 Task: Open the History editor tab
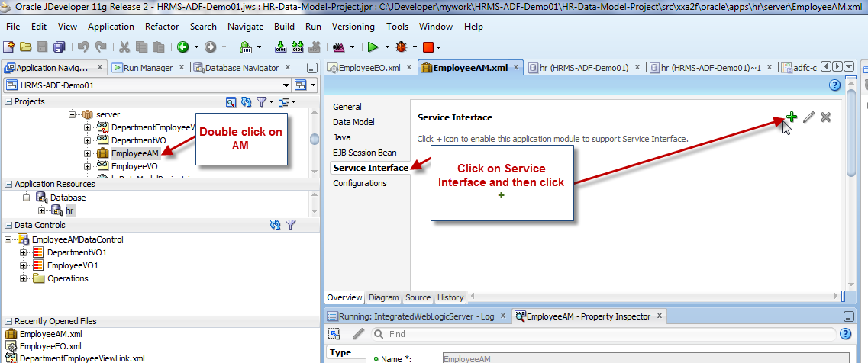[x=450, y=297]
